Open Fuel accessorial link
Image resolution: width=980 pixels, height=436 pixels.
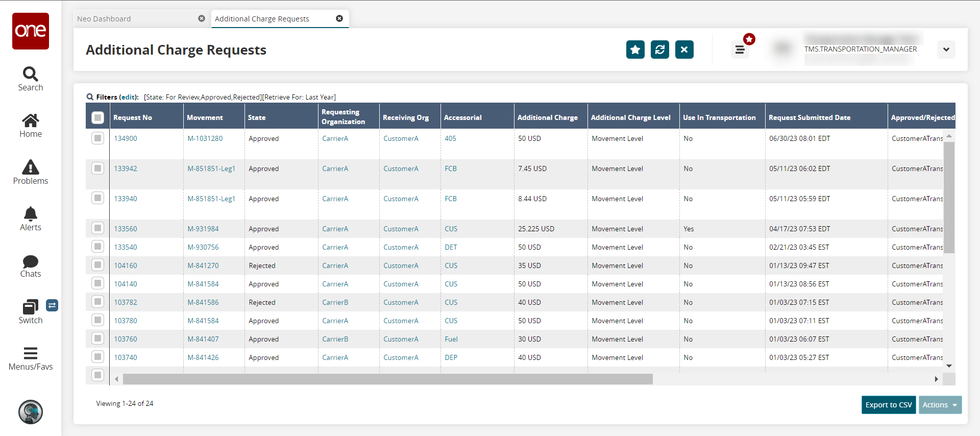click(451, 339)
